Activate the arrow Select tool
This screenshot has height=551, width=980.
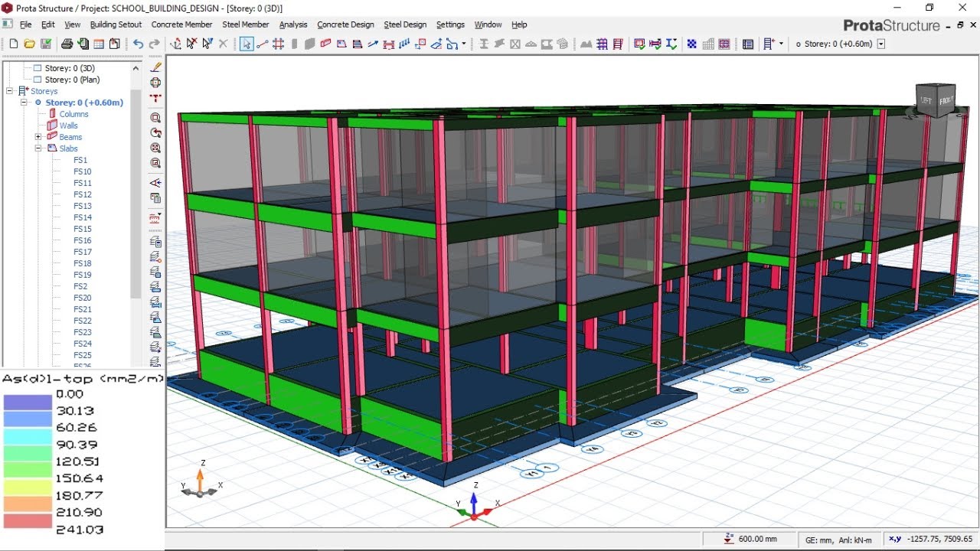[247, 44]
